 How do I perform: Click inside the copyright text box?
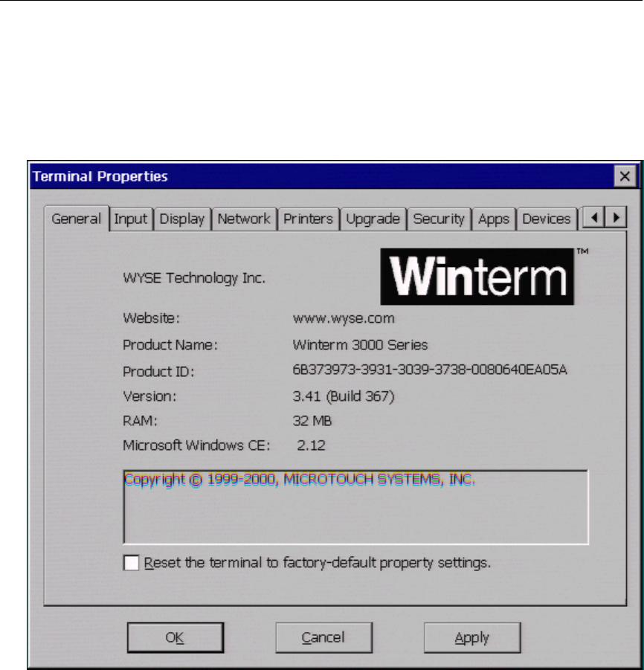[x=355, y=507]
